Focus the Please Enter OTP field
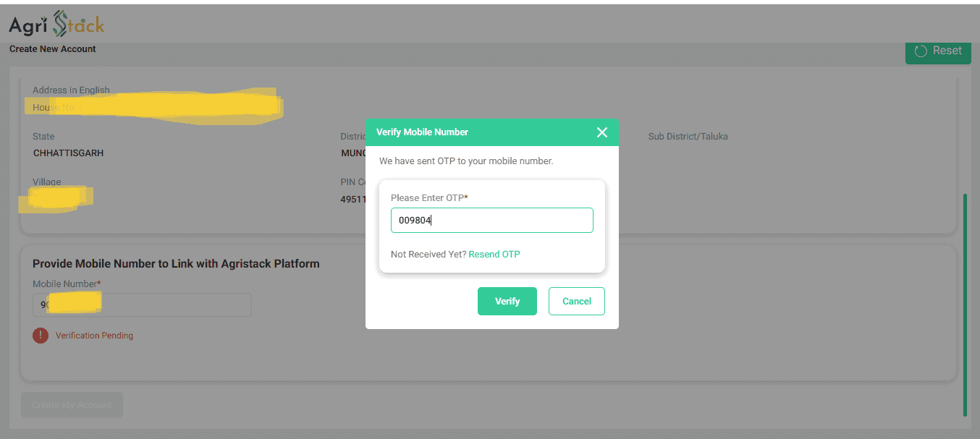The image size is (980, 439). (x=491, y=221)
